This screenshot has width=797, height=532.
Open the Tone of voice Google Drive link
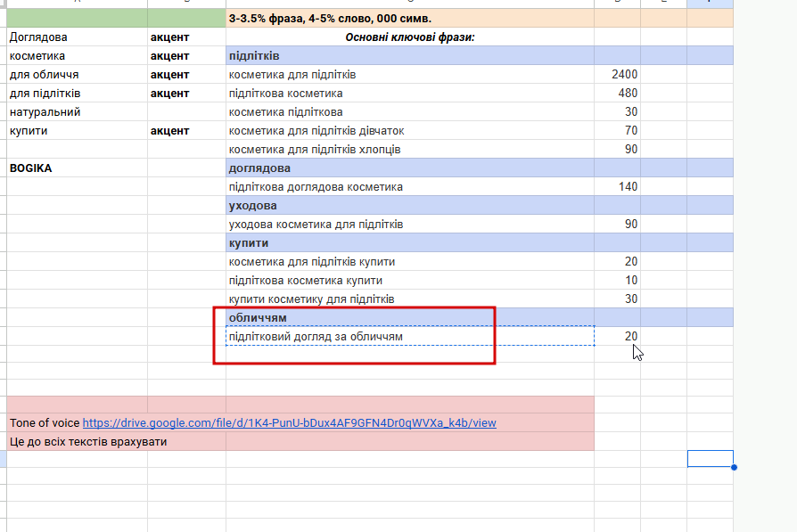pos(289,422)
